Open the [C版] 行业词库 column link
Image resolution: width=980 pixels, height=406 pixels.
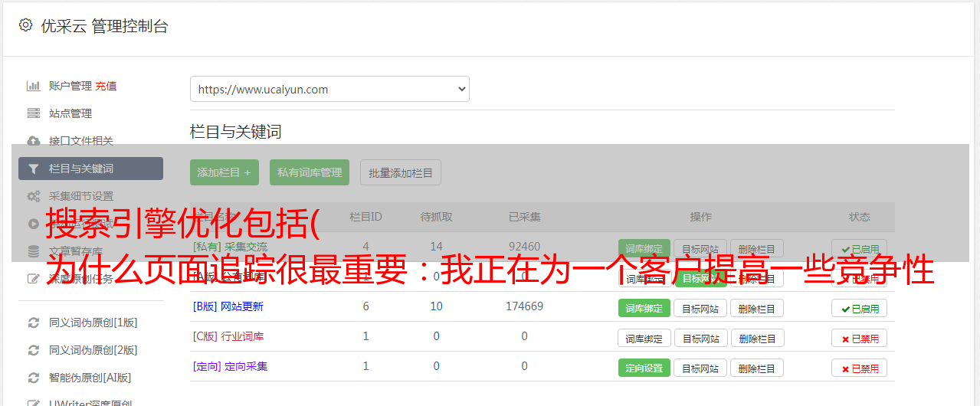click(228, 336)
